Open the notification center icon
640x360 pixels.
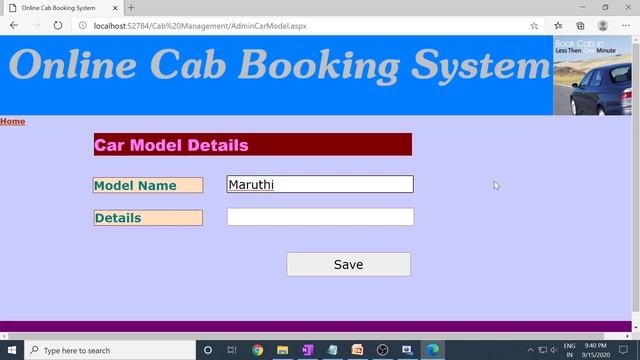(623, 350)
